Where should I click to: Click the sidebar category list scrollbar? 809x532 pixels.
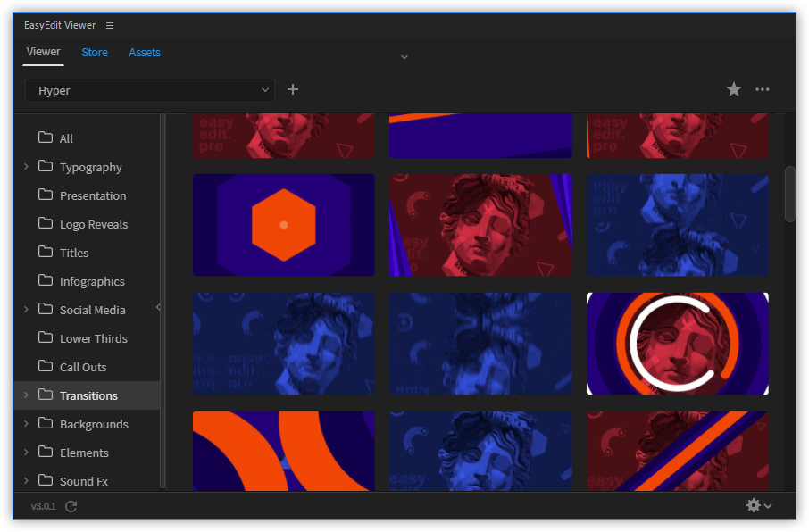163,302
